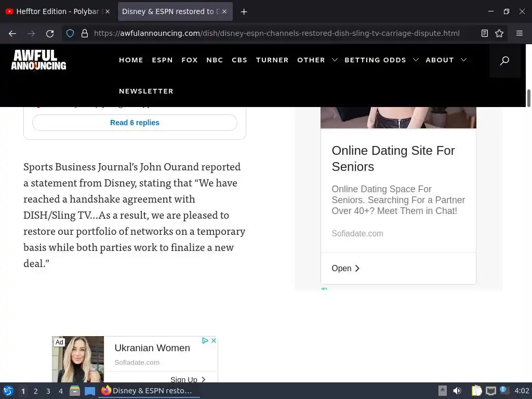
Task: Close the Ukranian Women banner ad
Action: pos(214,340)
